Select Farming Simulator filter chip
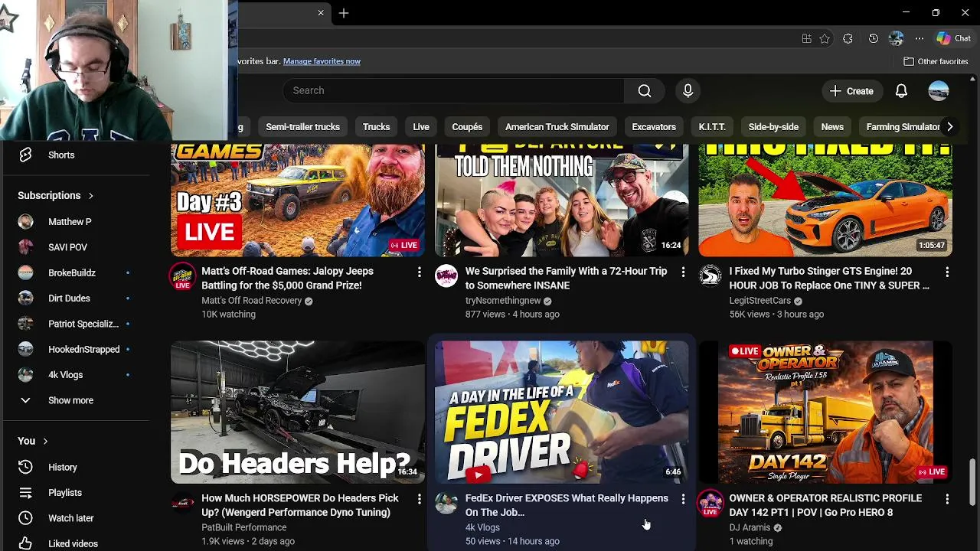 coord(902,127)
